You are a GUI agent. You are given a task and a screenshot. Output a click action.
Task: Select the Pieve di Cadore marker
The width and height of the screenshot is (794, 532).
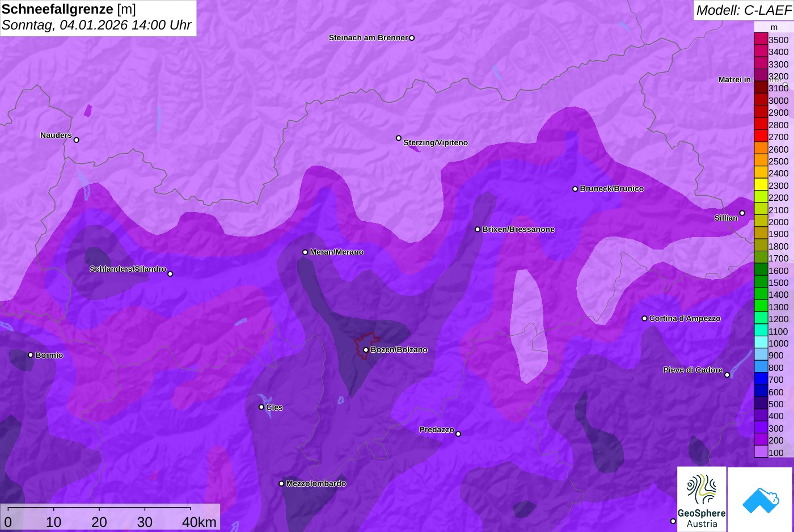[727, 375]
